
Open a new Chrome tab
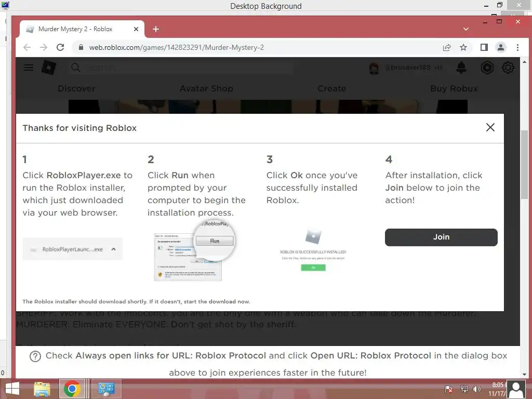pyautogui.click(x=156, y=29)
